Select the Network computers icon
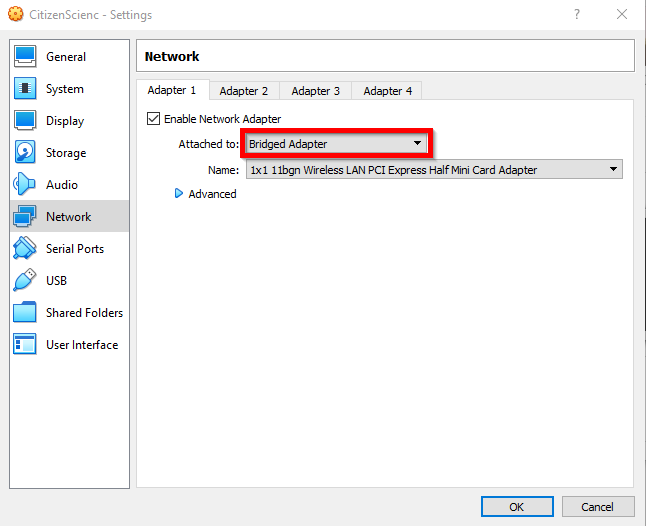Viewport: 646px width, 526px height. coord(24,216)
